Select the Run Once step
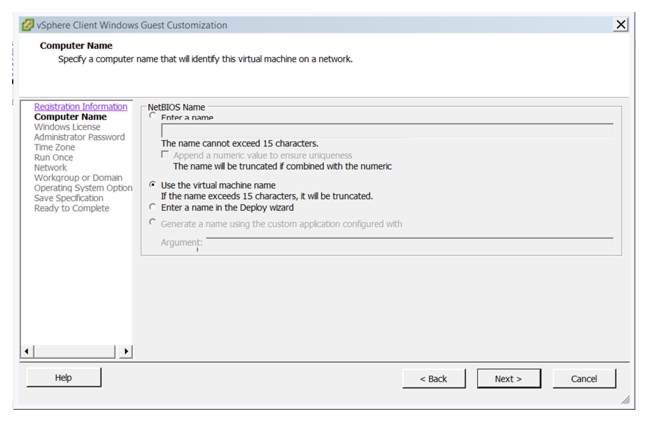 (x=53, y=157)
